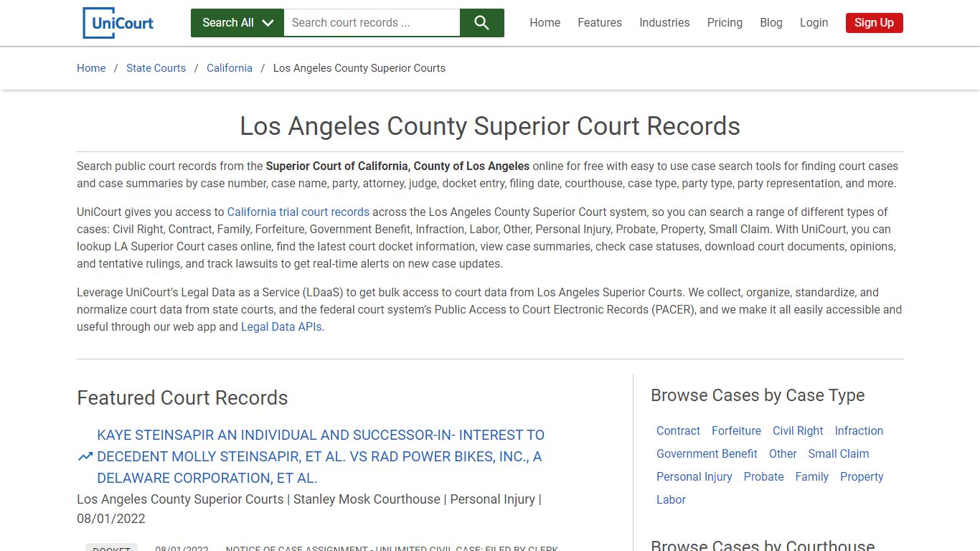Go to Home in the top navigation

tap(545, 23)
